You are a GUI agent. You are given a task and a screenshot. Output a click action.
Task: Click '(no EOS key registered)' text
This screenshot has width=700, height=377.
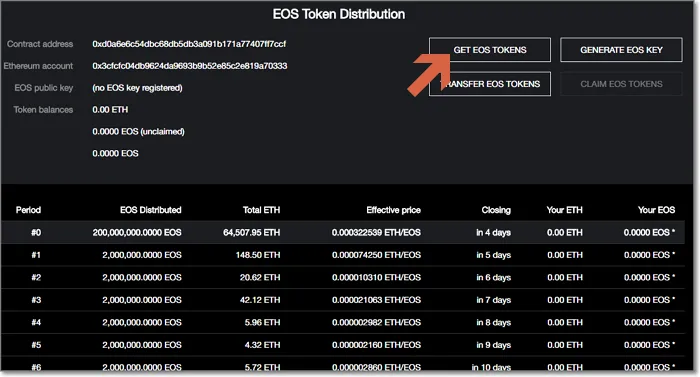(137, 88)
